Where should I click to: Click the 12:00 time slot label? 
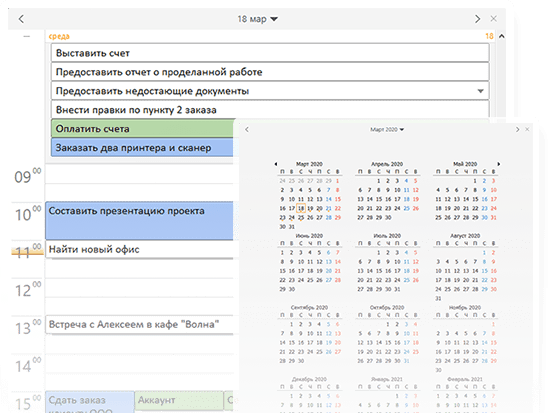(27, 289)
